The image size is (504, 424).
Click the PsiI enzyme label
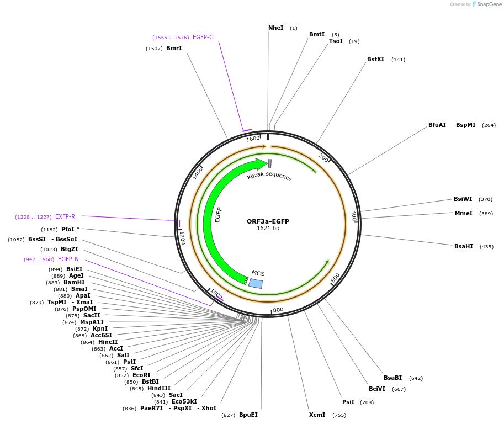[348, 402]
